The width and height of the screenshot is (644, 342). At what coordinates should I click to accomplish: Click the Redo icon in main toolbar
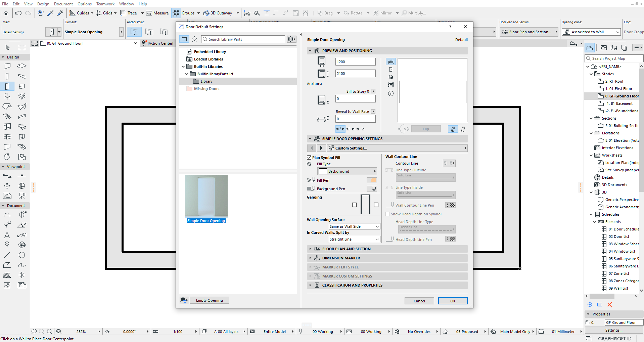pyautogui.click(x=29, y=13)
